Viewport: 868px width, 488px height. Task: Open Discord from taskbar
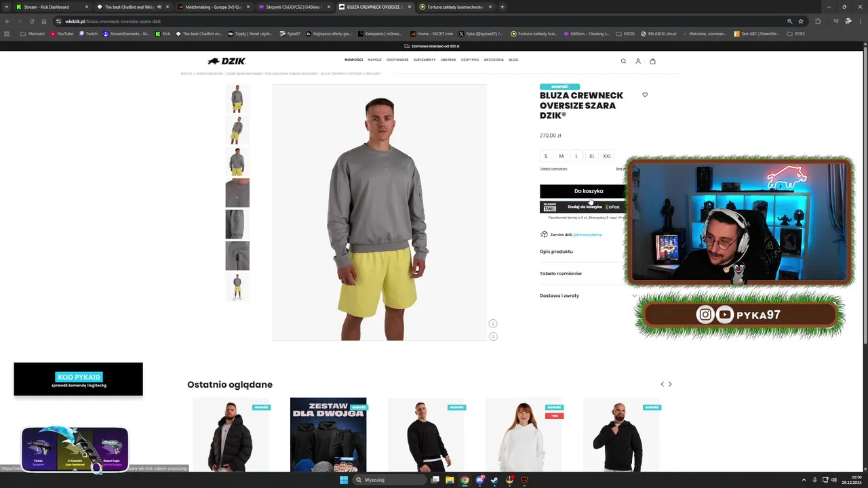479,480
